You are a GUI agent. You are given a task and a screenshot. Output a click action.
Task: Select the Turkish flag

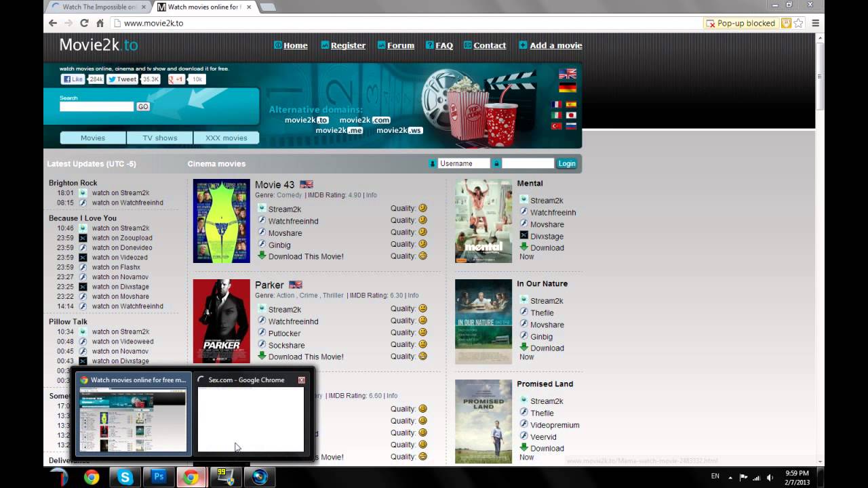tap(557, 126)
